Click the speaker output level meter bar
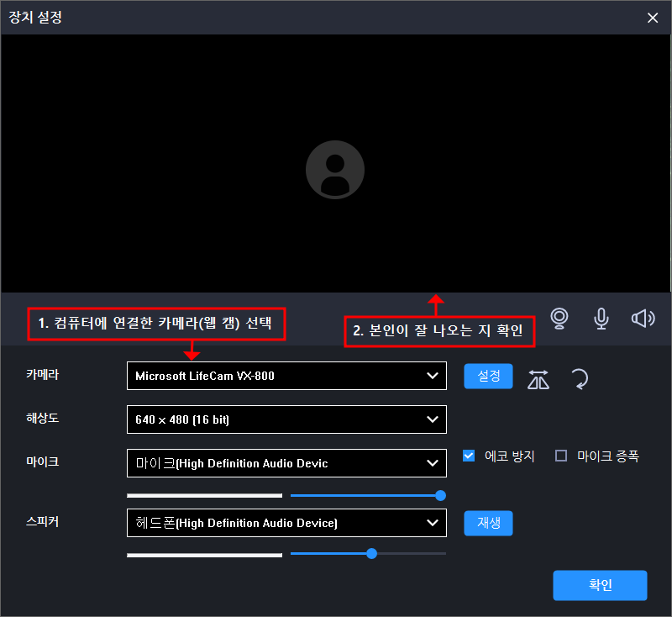The image size is (672, 617). coord(204,555)
